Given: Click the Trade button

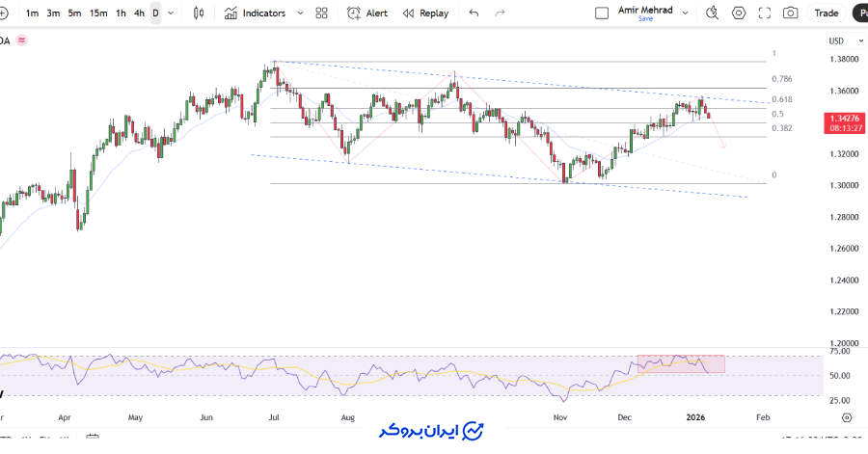Looking at the screenshot, I should [827, 13].
